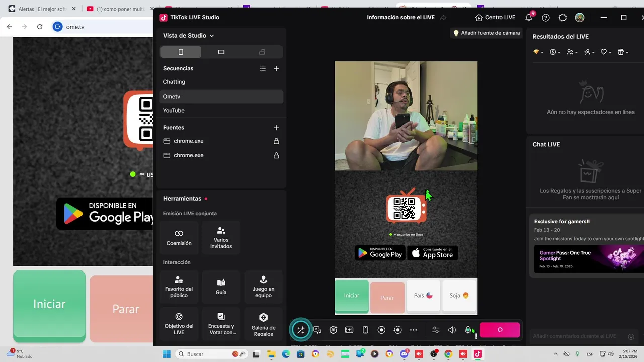Toggle lock on first chrome.exe source

pyautogui.click(x=276, y=141)
